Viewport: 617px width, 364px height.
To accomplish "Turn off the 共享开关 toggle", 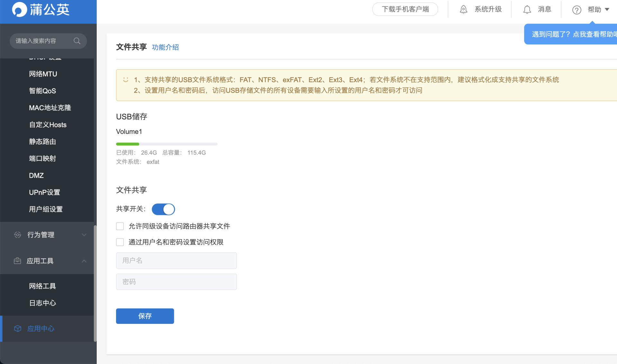I will 163,209.
